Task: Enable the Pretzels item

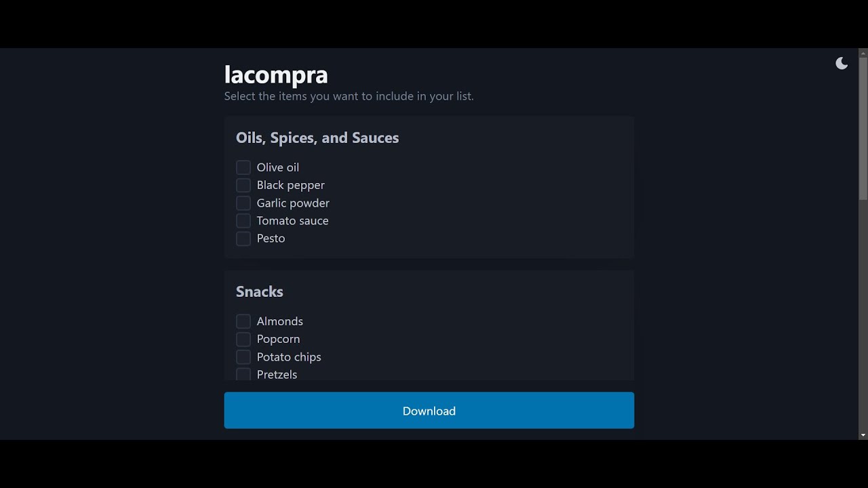Action: [243, 374]
